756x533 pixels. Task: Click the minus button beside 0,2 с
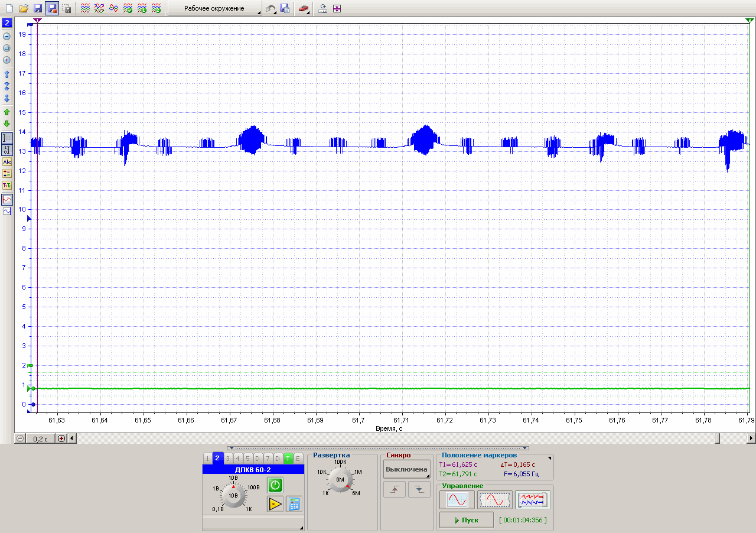point(20,438)
